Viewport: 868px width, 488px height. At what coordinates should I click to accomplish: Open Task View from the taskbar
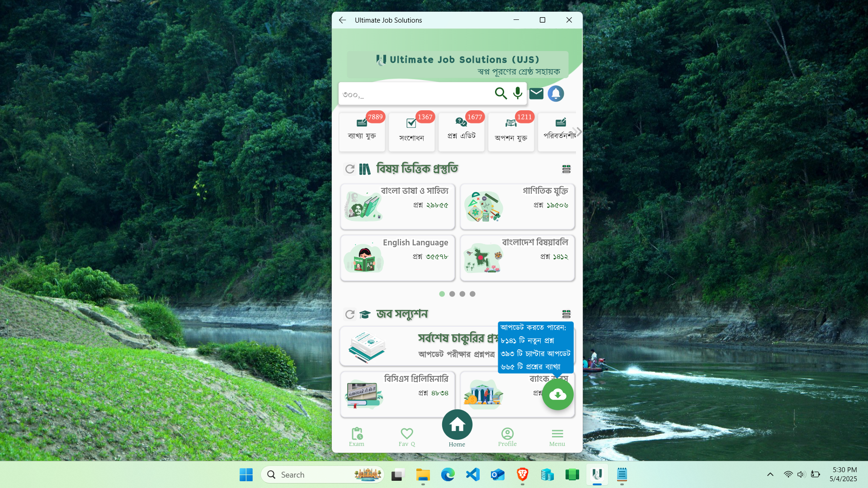(398, 474)
